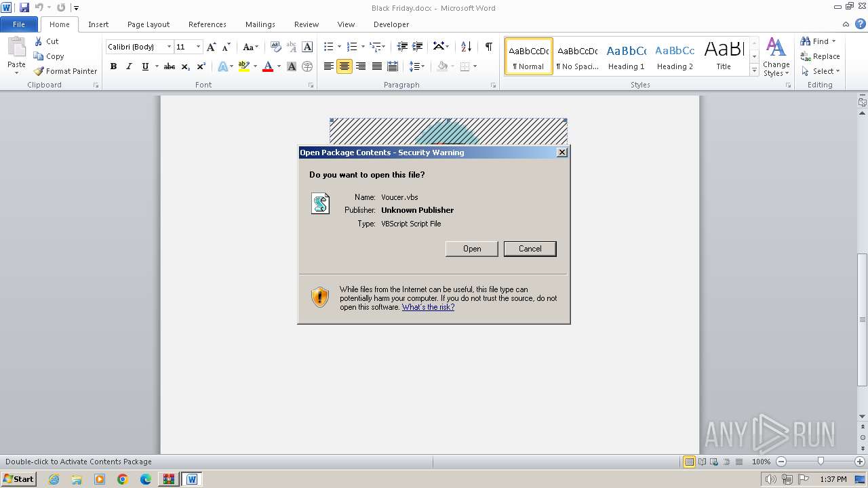Select the Cut command
This screenshot has width=868, height=488.
tap(47, 41)
